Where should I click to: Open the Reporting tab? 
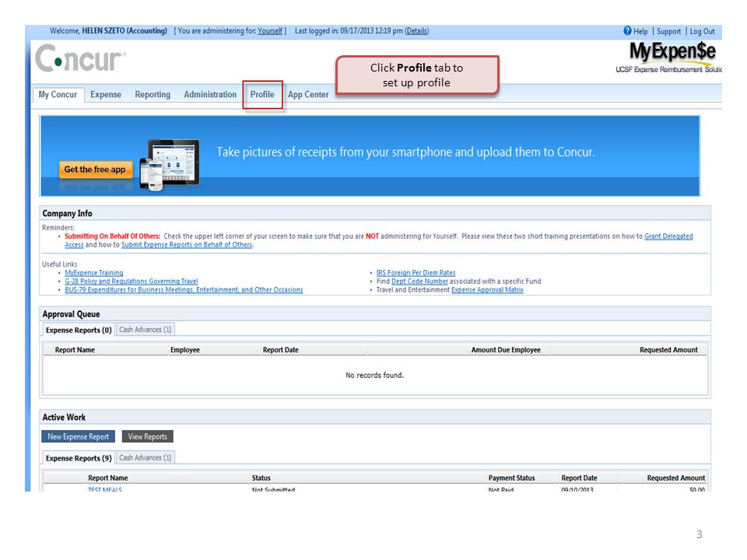(153, 94)
